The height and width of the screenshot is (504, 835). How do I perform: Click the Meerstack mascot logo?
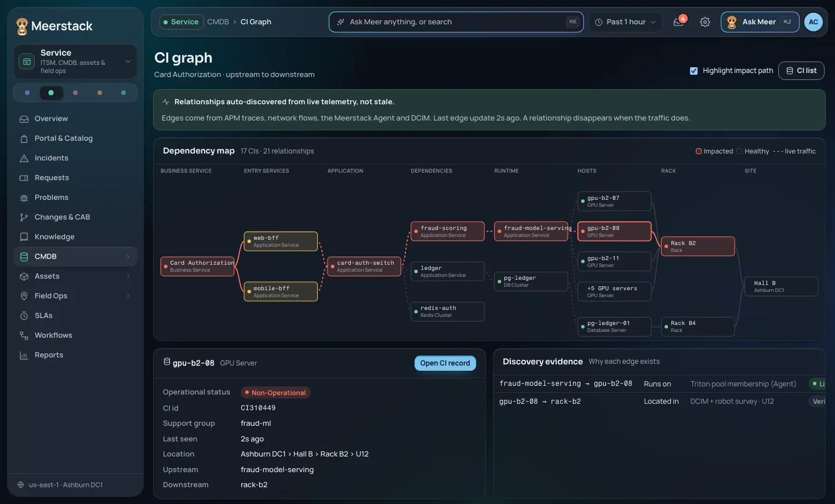(22, 26)
